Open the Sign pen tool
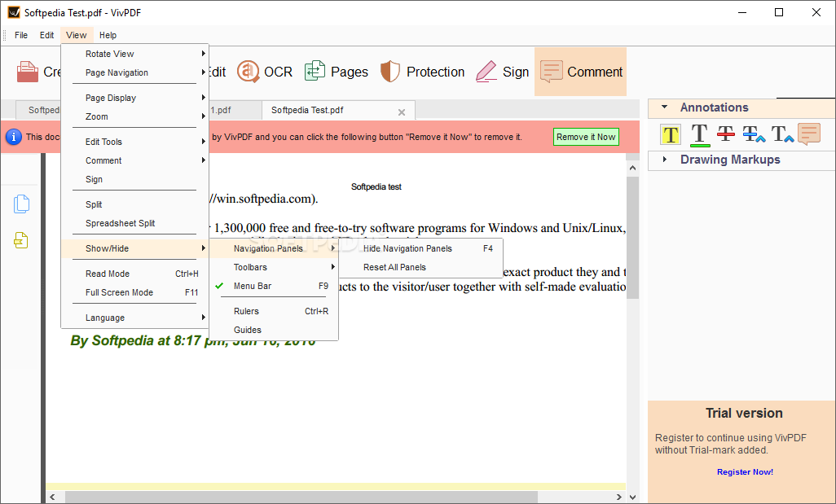This screenshot has height=504, width=836. pos(502,72)
